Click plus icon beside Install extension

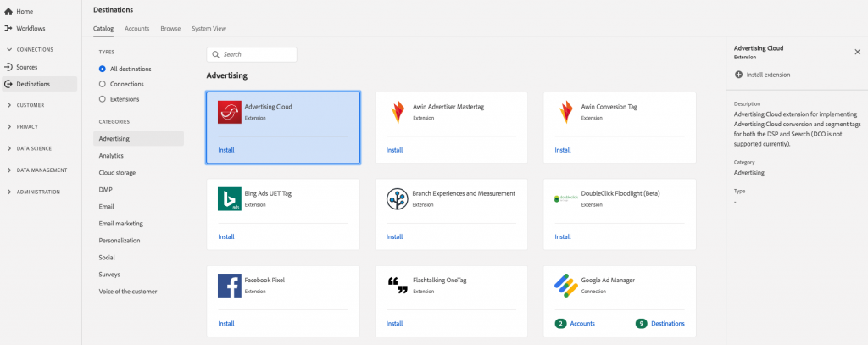pyautogui.click(x=738, y=75)
